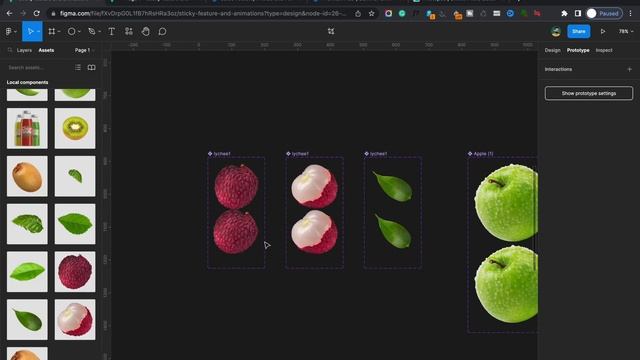This screenshot has height=360, width=640.
Task: Switch to the Inspect tab
Action: tap(604, 50)
